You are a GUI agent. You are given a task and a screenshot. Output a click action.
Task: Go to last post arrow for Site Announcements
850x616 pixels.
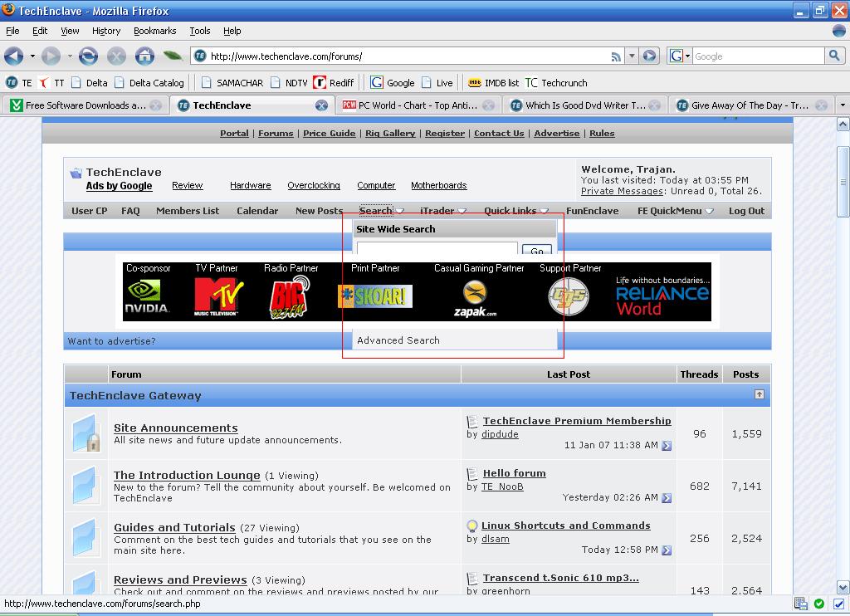(667, 446)
